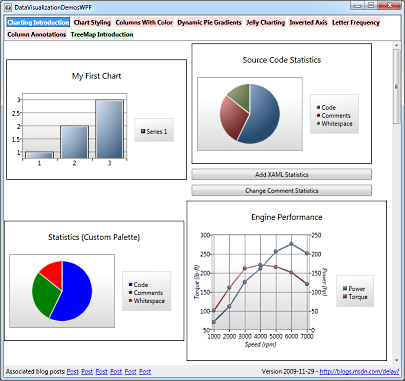This screenshot has width=405, height=381.
Task: Open the Letter Frequency tab
Action: (356, 22)
